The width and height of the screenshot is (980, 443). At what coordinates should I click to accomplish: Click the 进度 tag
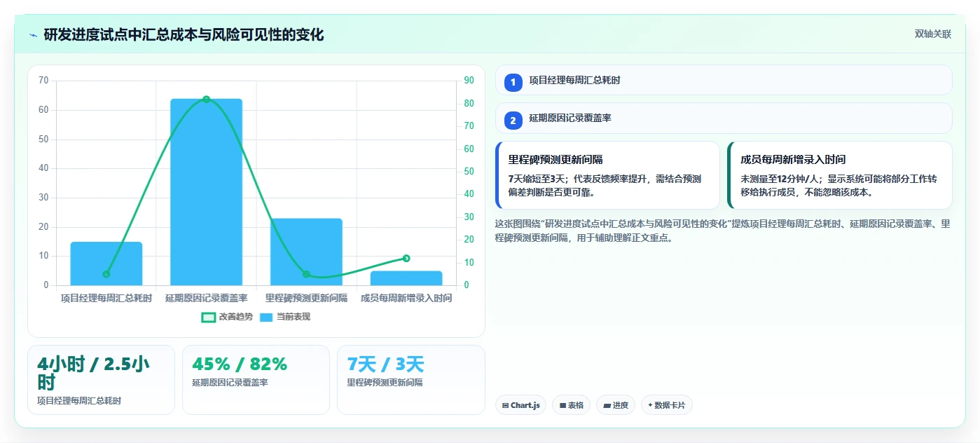tap(616, 405)
